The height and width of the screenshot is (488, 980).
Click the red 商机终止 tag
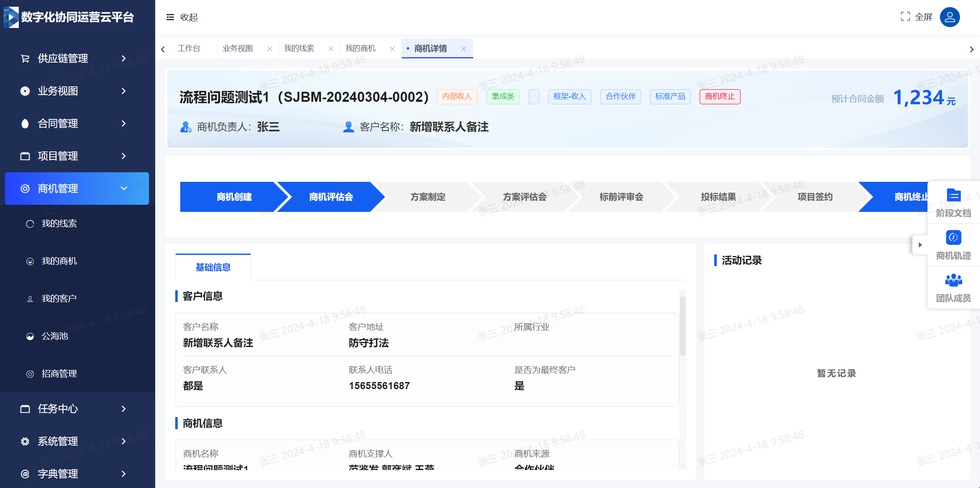(720, 97)
